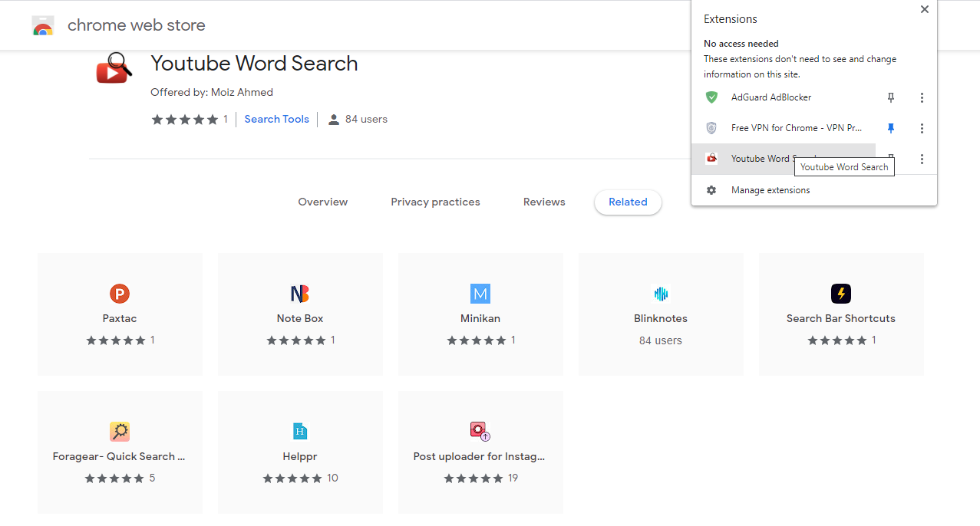Open more options for AdGuard AdBlocker
The height and width of the screenshot is (526, 980).
point(922,97)
